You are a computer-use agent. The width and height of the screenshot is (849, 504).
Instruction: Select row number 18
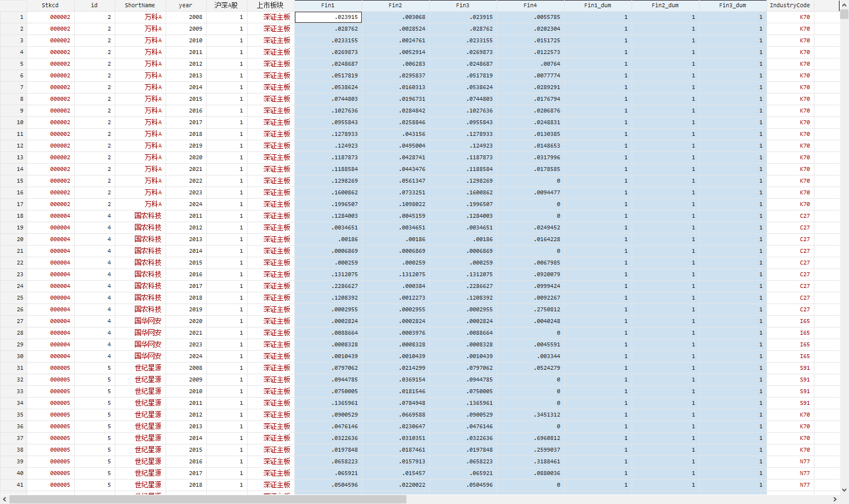coord(13,216)
